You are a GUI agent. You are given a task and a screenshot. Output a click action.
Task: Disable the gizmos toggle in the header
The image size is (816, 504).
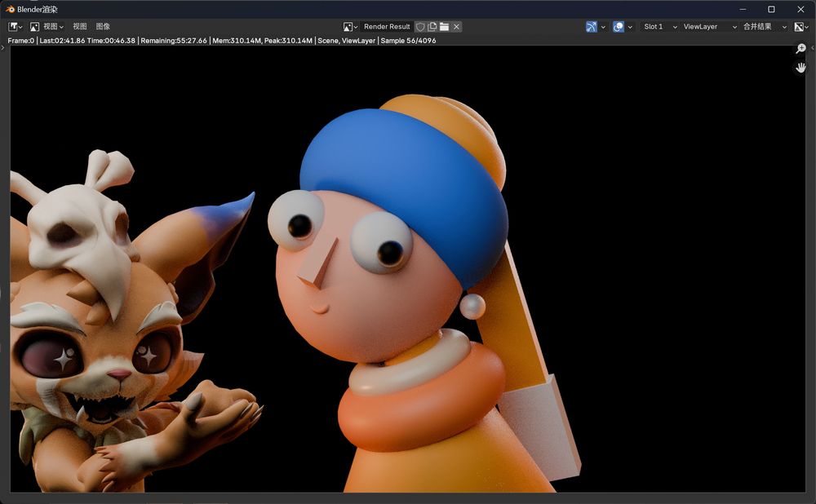(591, 26)
